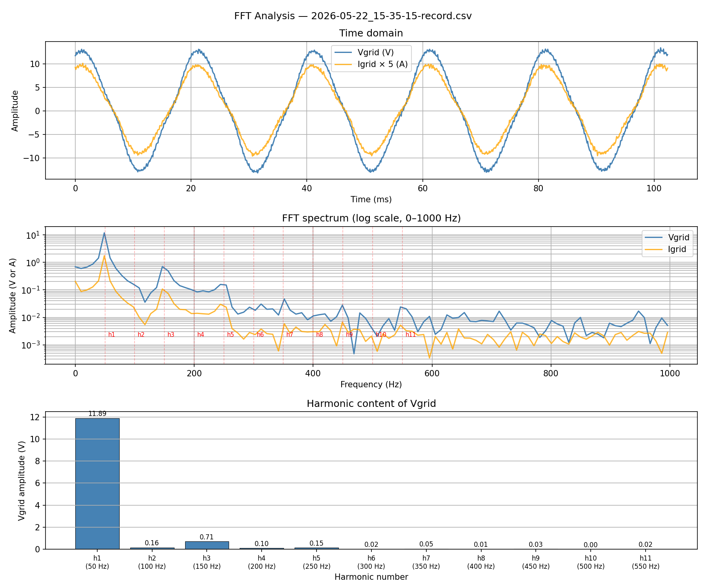The height and width of the screenshot is (588, 706).
Task: Click the h1 (50 Hz) bar labeled 11.89
Action: pyautogui.click(x=97, y=484)
